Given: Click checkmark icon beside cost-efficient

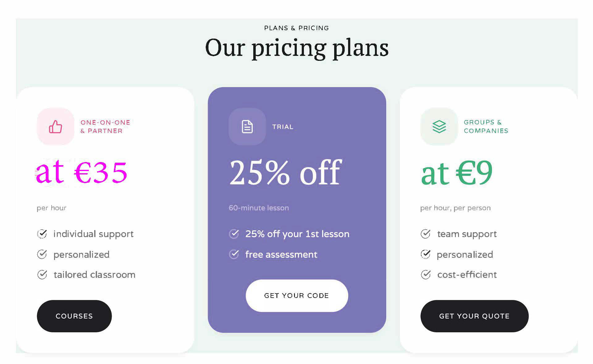Looking at the screenshot, I should click(x=426, y=274).
